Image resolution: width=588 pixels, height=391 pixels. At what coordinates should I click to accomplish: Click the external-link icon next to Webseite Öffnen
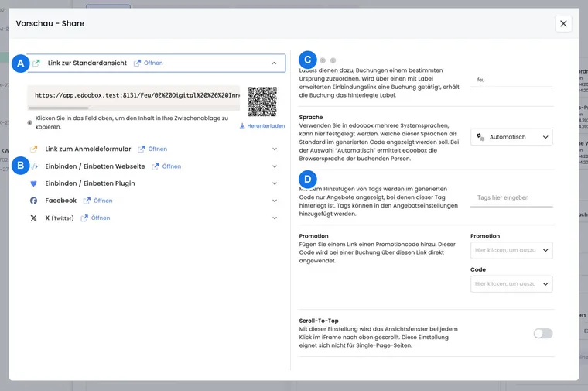pos(156,166)
